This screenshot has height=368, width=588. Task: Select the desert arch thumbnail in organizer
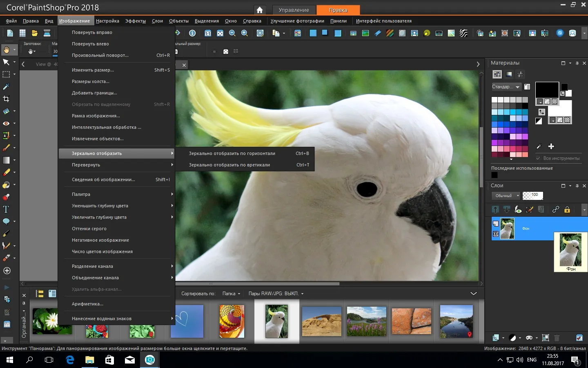click(321, 321)
